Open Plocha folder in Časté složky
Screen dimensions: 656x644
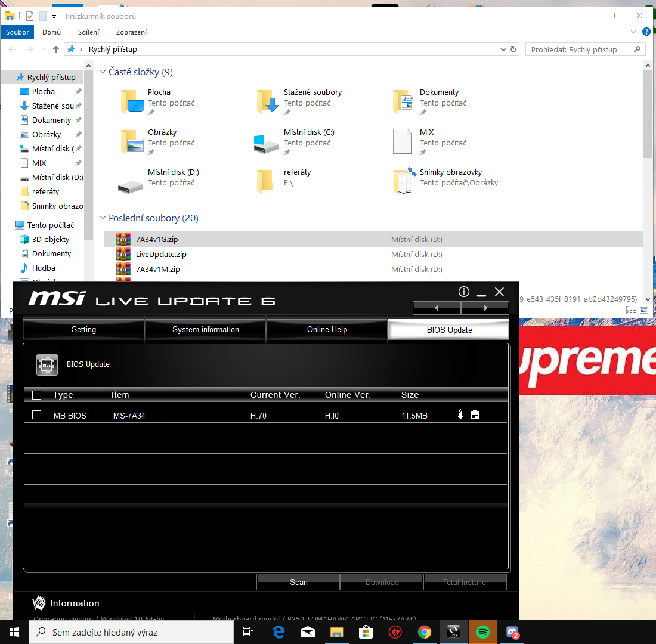(x=159, y=101)
